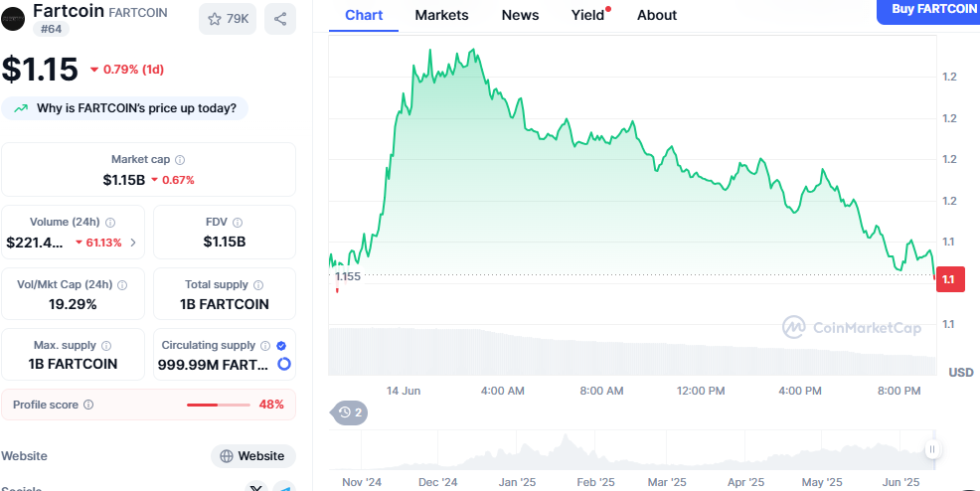Open the News tab
Viewport: 980px width, 491px height.
520,15
